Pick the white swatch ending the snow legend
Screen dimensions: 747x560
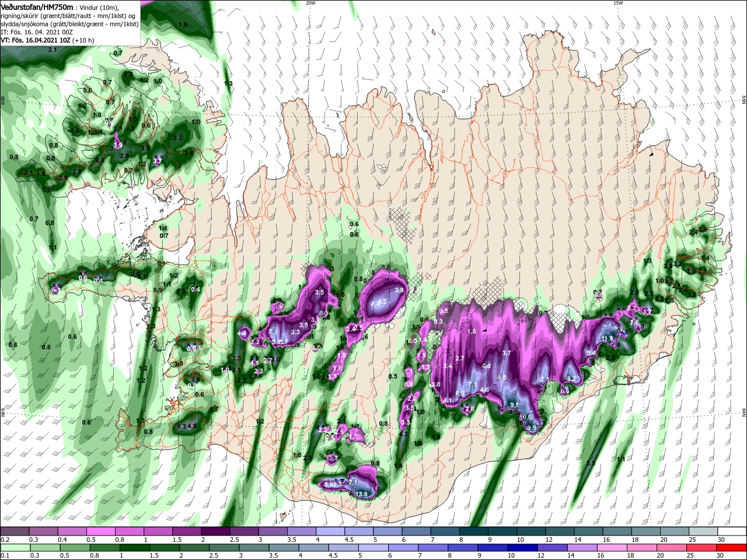[x=732, y=531]
